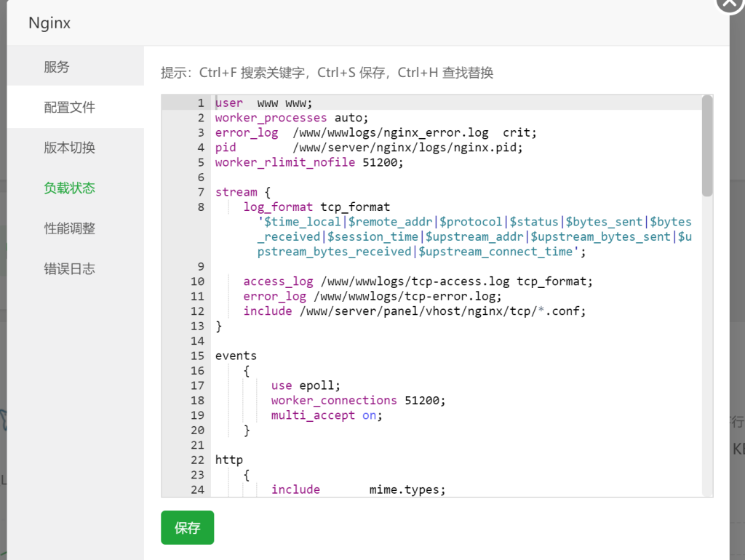This screenshot has height=560, width=745.
Task: Open the 负载状态 tab
Action: (76, 188)
